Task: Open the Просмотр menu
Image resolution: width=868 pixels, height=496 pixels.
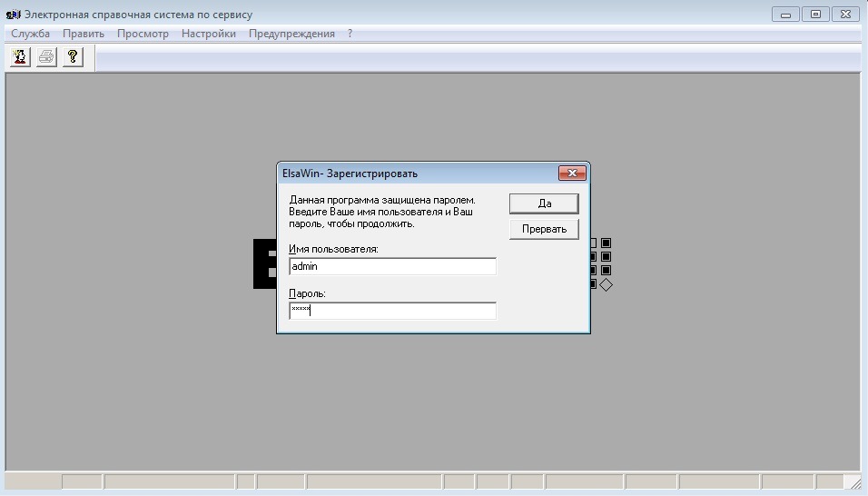Action: (143, 34)
